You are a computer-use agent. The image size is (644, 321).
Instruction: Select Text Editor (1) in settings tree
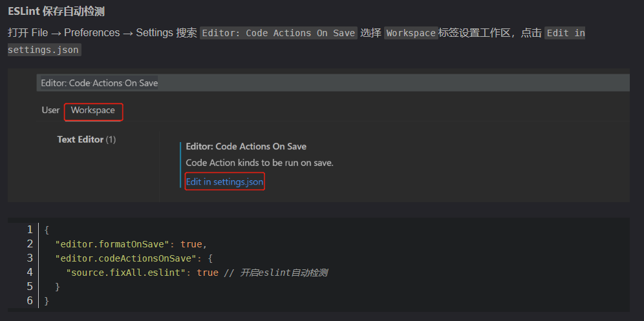pos(86,140)
